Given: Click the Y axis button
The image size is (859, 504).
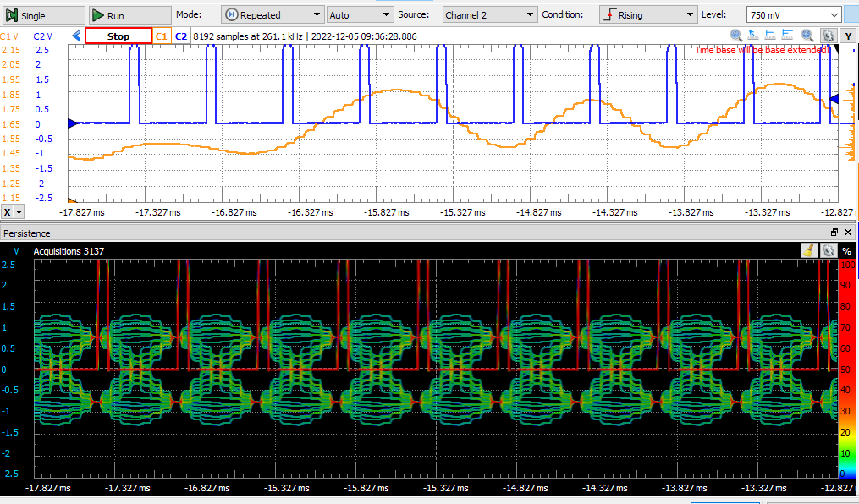Looking at the screenshot, I should click(x=849, y=36).
